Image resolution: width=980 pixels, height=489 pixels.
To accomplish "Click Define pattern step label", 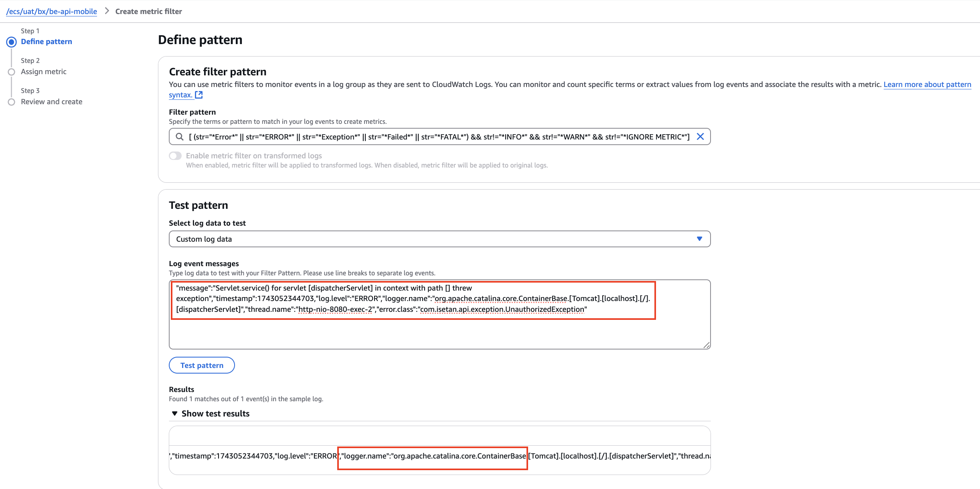I will point(47,42).
